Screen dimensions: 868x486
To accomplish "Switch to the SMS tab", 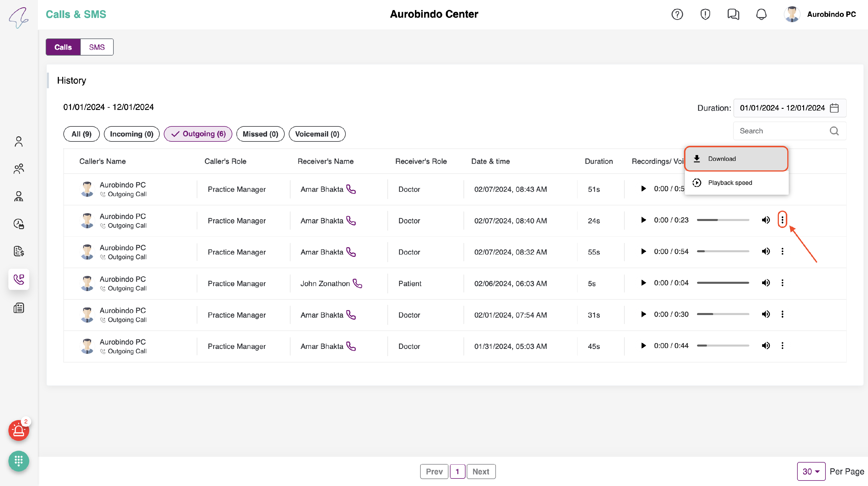I will 97,47.
